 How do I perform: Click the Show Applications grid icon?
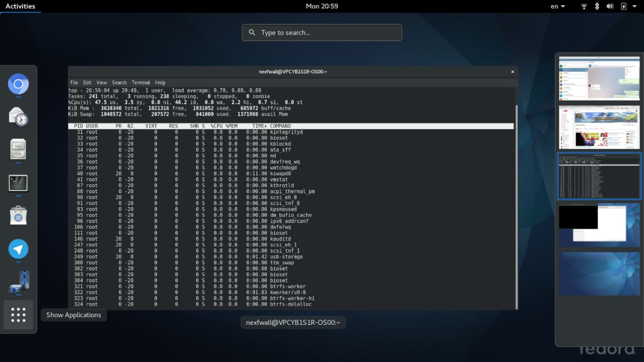click(x=18, y=315)
